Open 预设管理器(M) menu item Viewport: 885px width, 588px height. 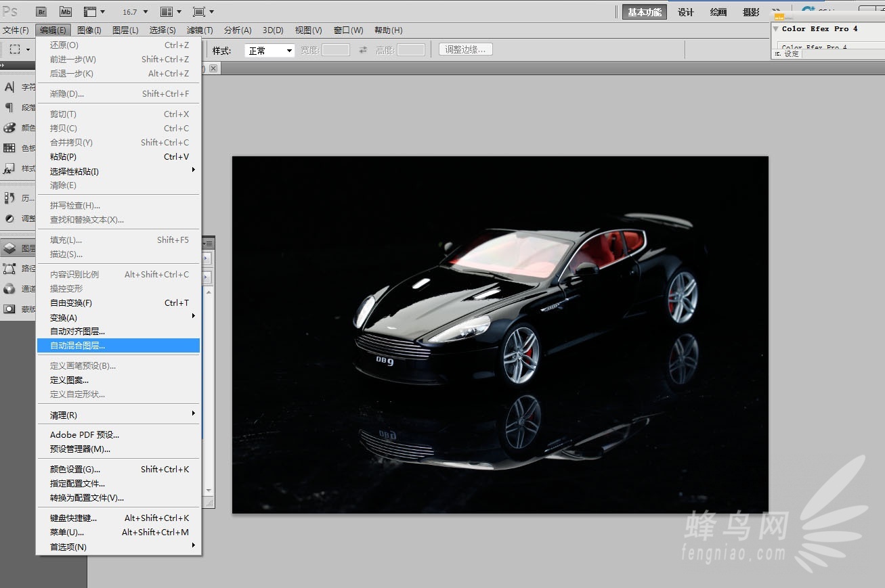pos(118,449)
